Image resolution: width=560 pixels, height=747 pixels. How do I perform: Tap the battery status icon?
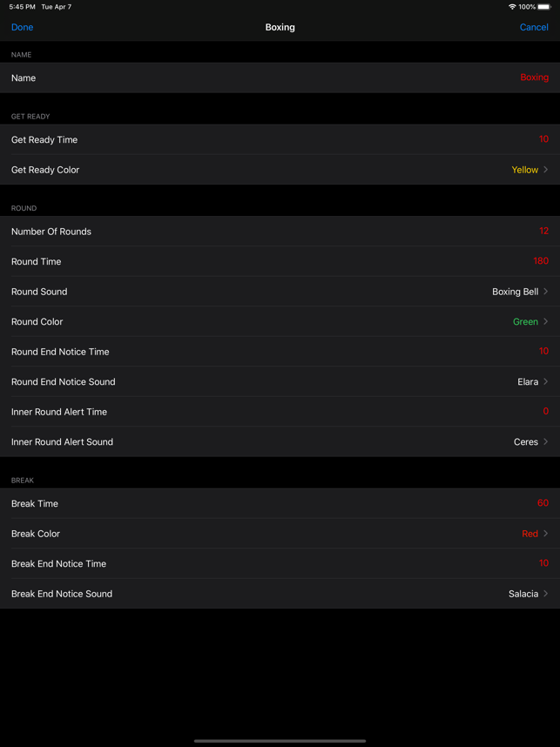click(x=544, y=7)
